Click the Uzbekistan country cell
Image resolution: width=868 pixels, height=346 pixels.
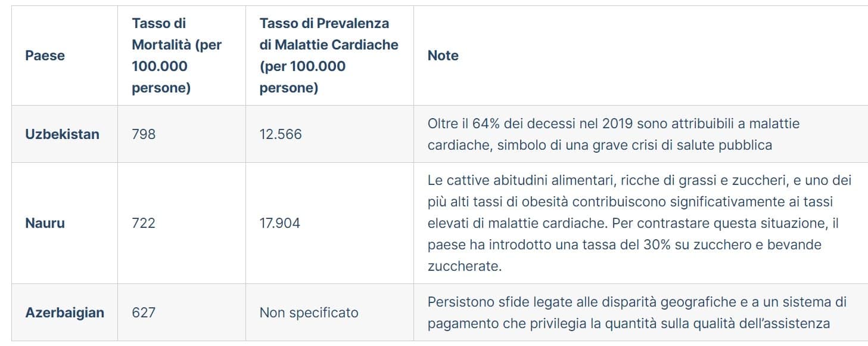[x=62, y=134]
